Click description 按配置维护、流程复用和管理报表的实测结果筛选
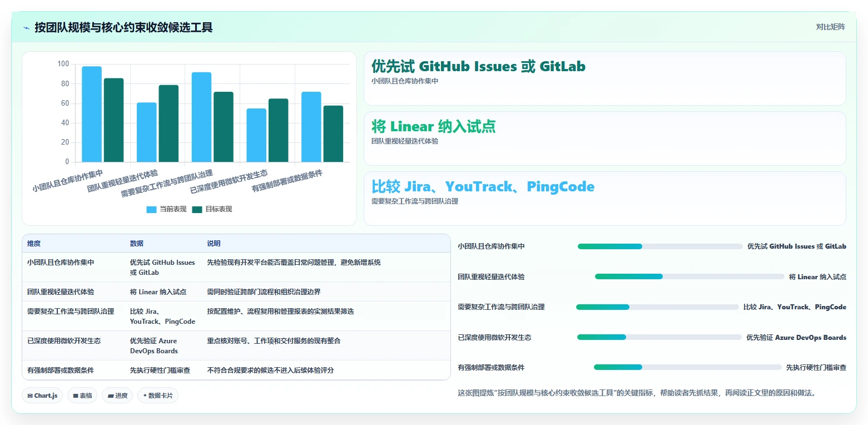The width and height of the screenshot is (868, 425). tap(281, 311)
